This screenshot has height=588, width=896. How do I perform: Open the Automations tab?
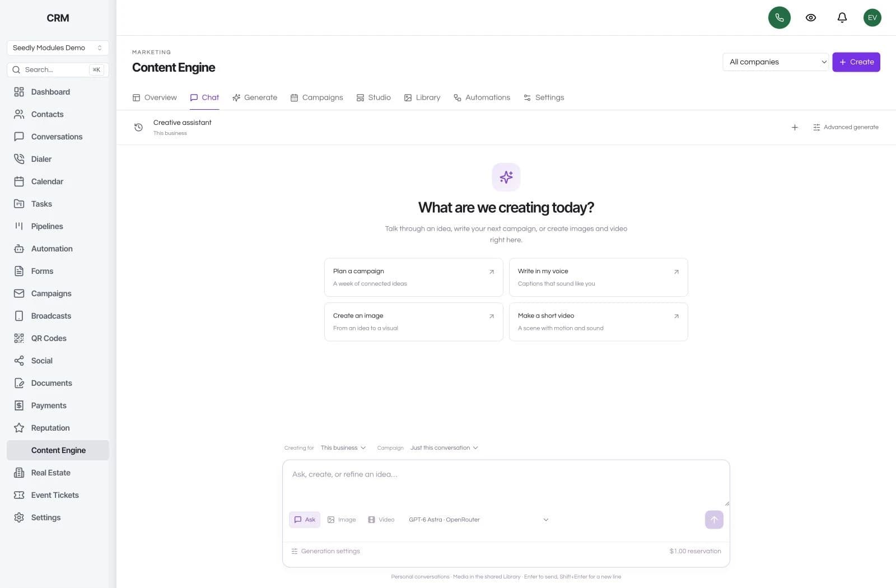coord(482,97)
